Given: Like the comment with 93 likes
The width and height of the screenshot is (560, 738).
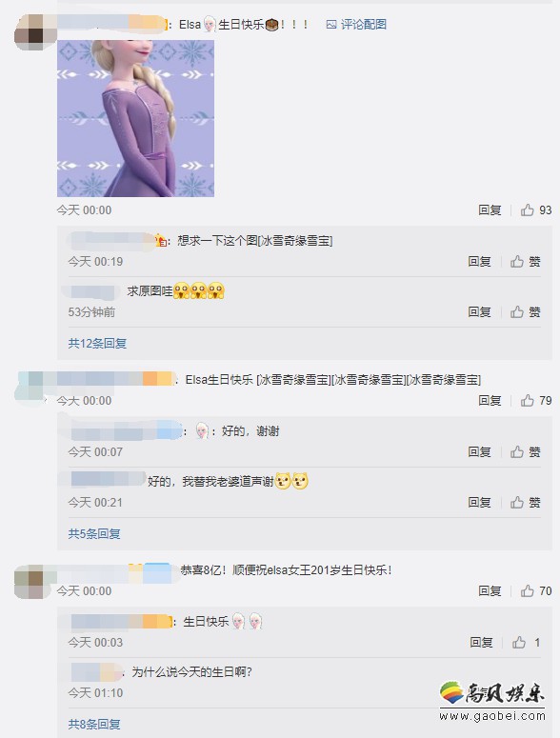Looking at the screenshot, I should 535,209.
